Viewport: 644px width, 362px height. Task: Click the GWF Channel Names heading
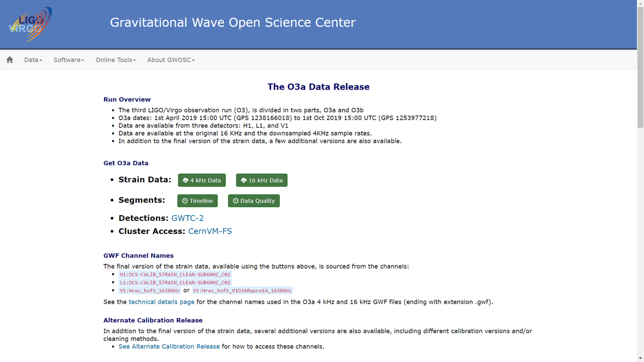point(138,256)
